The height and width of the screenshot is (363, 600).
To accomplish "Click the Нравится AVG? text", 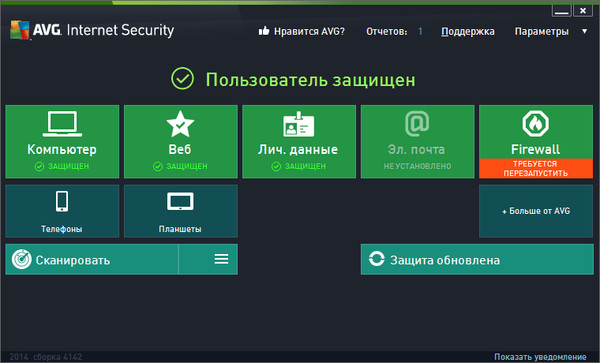I will click(x=309, y=31).
